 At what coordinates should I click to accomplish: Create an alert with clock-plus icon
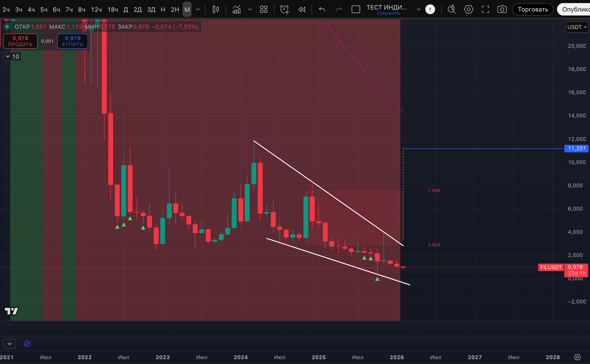pos(284,9)
